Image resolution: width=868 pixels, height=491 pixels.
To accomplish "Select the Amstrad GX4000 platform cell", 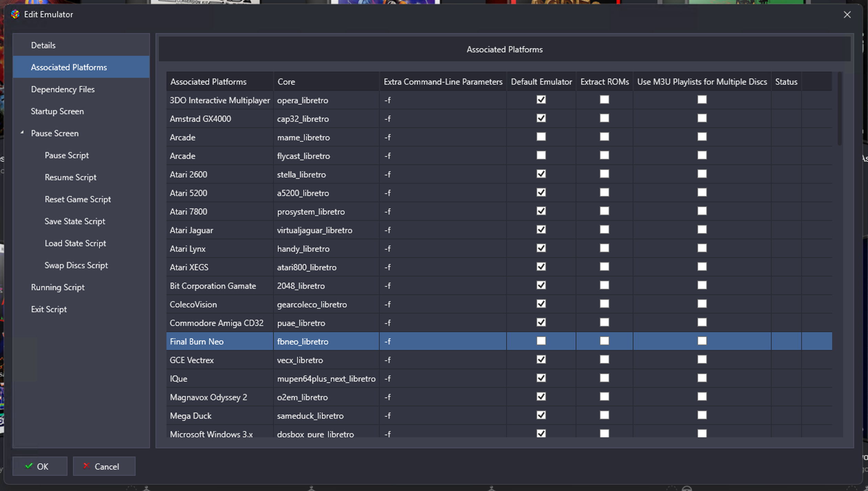I will click(x=220, y=119).
